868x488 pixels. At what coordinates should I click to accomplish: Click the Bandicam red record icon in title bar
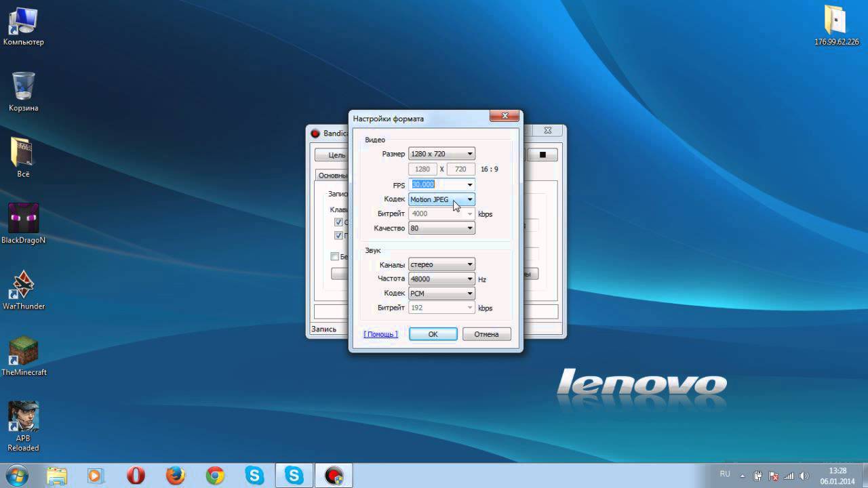point(315,134)
